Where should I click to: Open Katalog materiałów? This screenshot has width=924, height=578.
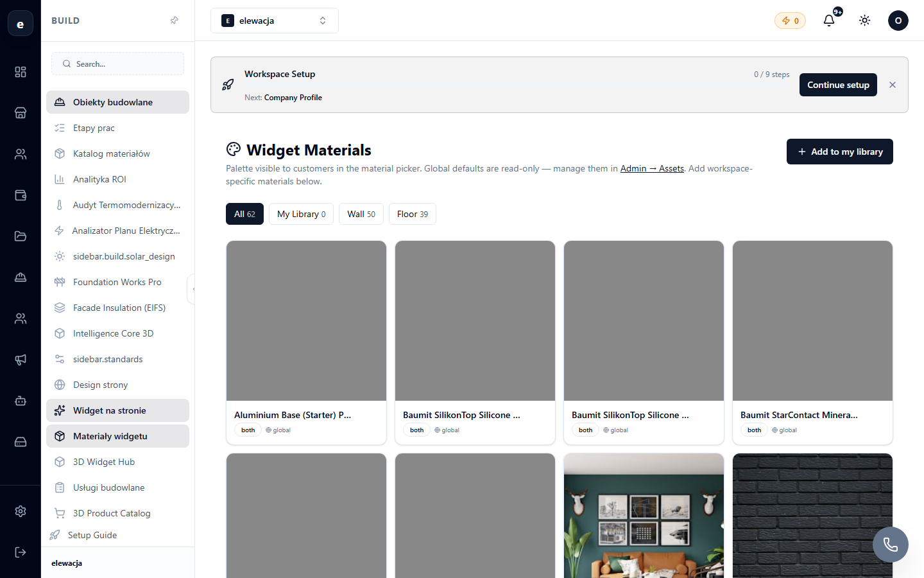[x=117, y=153]
